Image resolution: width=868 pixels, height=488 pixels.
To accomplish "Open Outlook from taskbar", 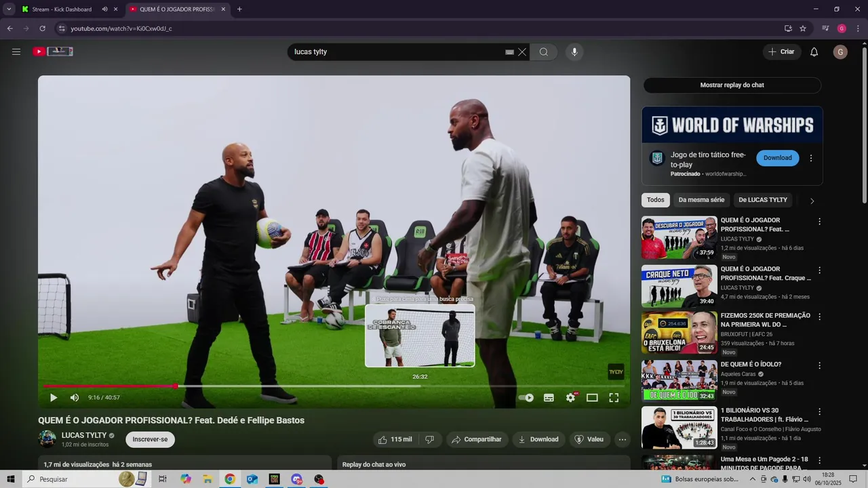I will pos(252,479).
